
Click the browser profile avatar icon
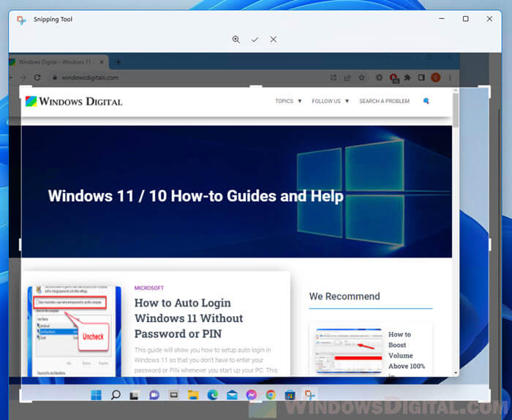tap(436, 78)
